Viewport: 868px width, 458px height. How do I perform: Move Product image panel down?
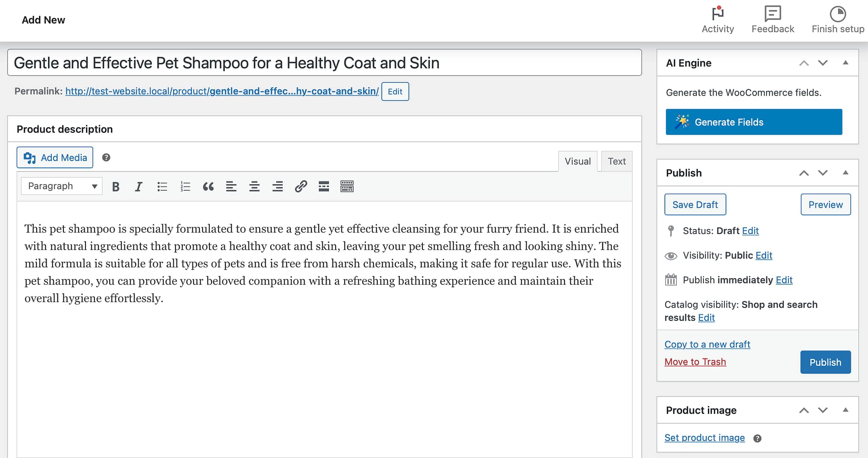(823, 410)
